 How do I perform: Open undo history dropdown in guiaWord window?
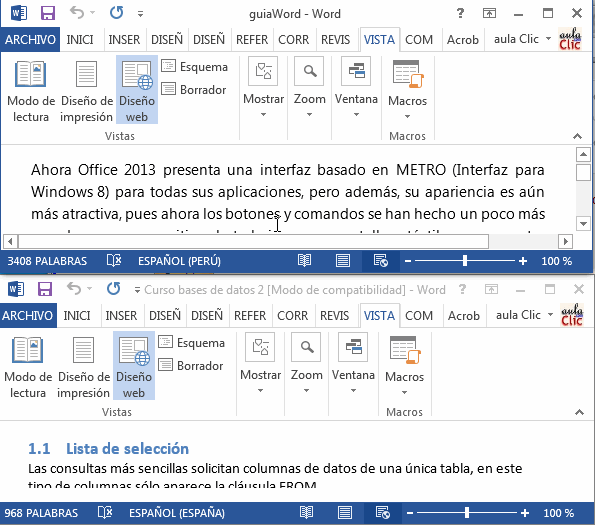(x=92, y=14)
